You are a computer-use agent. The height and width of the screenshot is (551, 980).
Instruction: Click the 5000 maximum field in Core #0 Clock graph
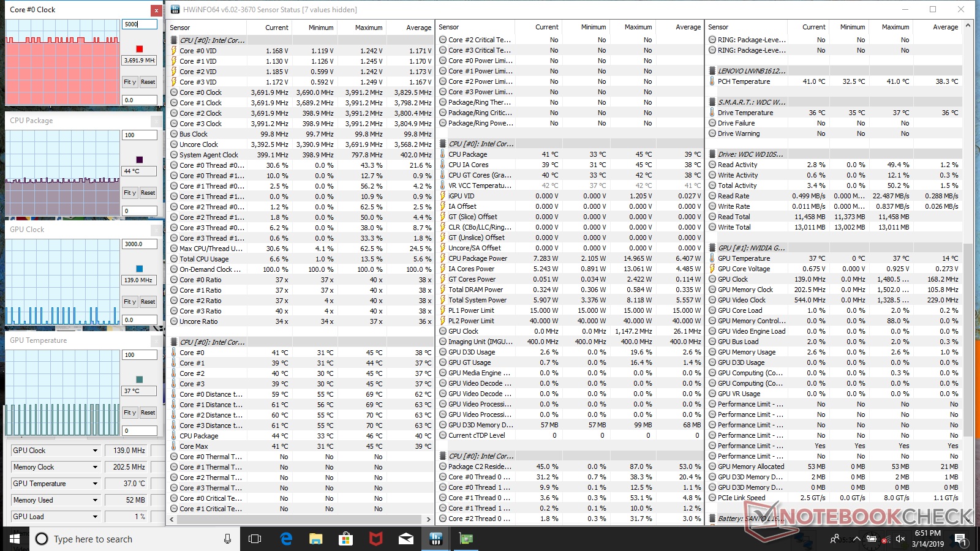pyautogui.click(x=140, y=24)
